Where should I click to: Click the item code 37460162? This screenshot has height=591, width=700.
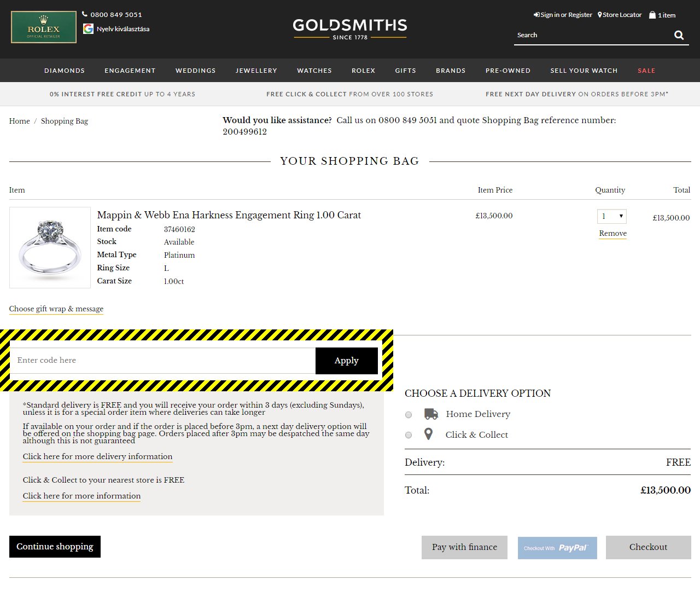(x=179, y=229)
